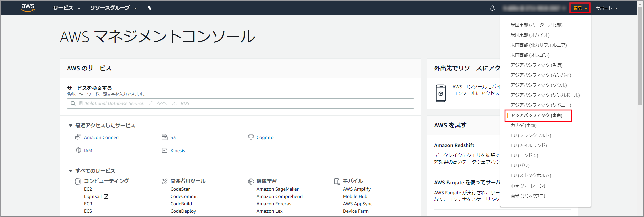Select region EU (ストックホルム)
The width and height of the screenshot is (644, 217).
click(531, 175)
